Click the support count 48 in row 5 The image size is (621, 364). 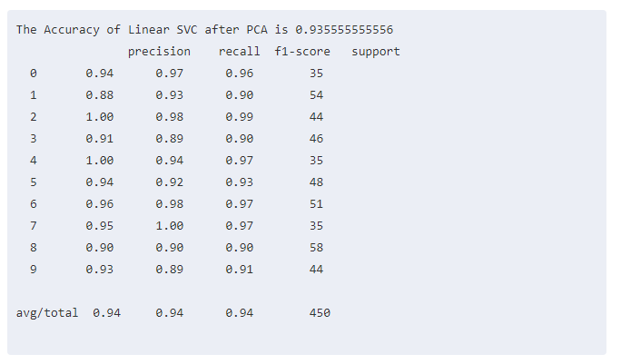pos(316,182)
